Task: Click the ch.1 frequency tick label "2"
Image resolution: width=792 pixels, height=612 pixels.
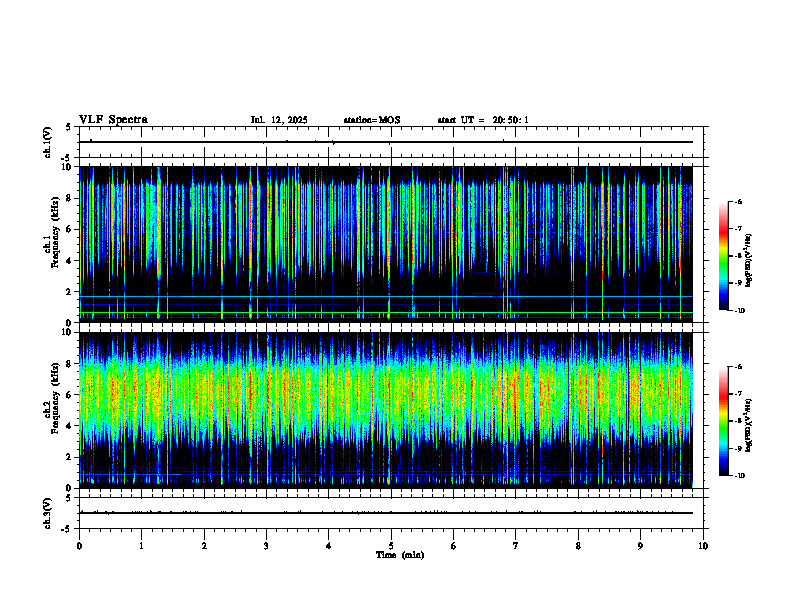Action: tap(70, 291)
